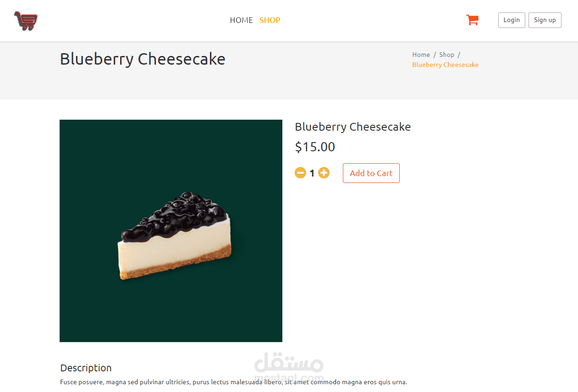Click the description paragraph starting 'Fusce posuere'

[x=233, y=382]
